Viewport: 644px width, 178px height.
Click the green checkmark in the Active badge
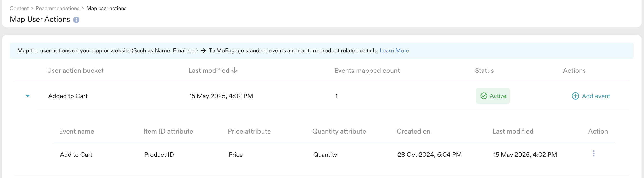point(484,96)
